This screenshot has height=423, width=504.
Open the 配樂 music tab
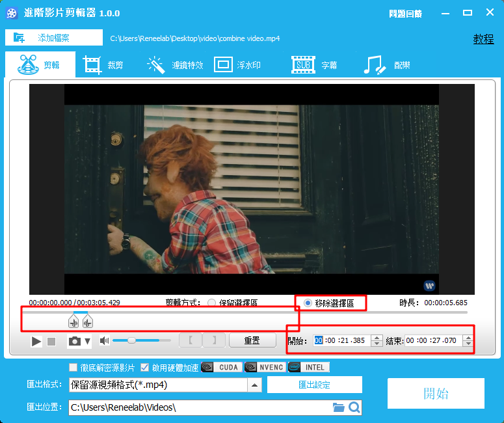tap(387, 64)
